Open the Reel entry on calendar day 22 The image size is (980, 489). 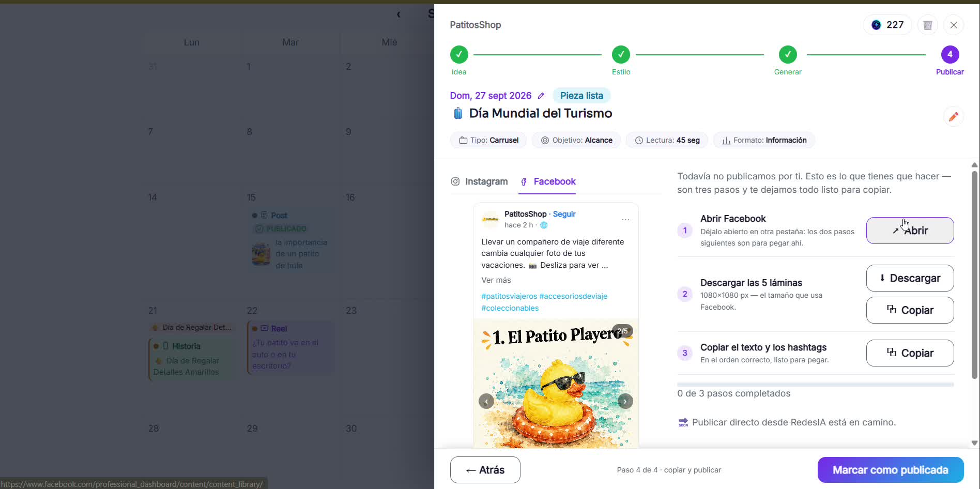[x=291, y=347]
